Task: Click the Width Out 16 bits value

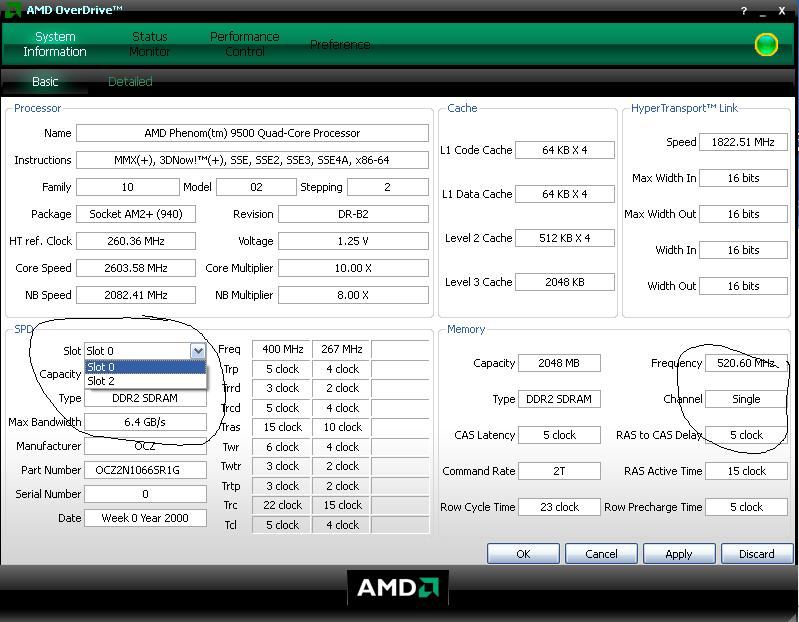Action: coord(743,286)
